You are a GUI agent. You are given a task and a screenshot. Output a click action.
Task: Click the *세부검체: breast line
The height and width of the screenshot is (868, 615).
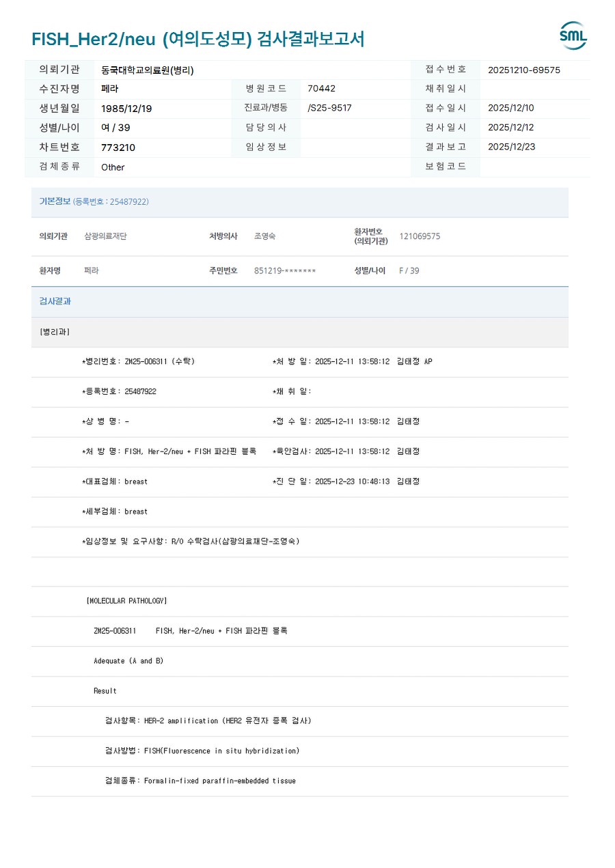coord(115,512)
